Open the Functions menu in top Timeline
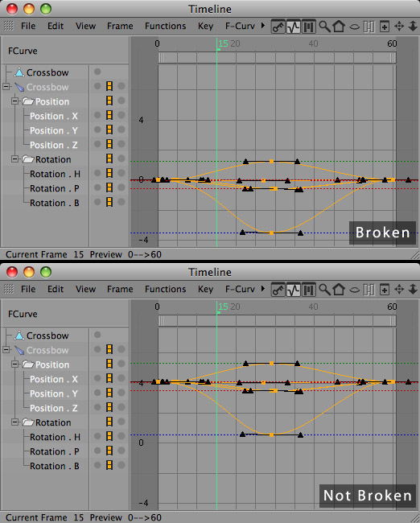This screenshot has height=523, width=420. [x=165, y=26]
